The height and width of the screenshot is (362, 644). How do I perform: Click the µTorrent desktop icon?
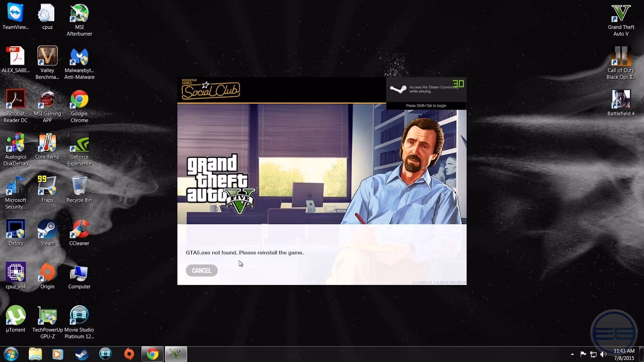(x=16, y=320)
